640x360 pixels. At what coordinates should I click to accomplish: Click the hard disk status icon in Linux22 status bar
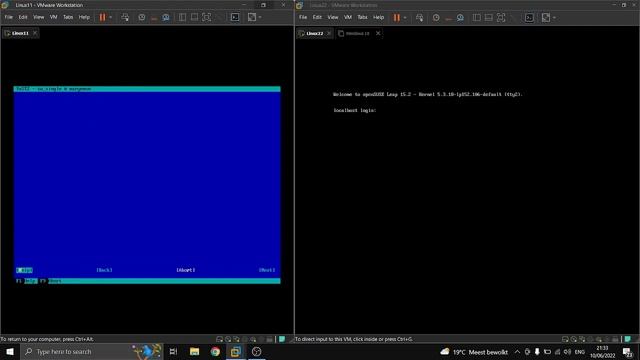565,339
